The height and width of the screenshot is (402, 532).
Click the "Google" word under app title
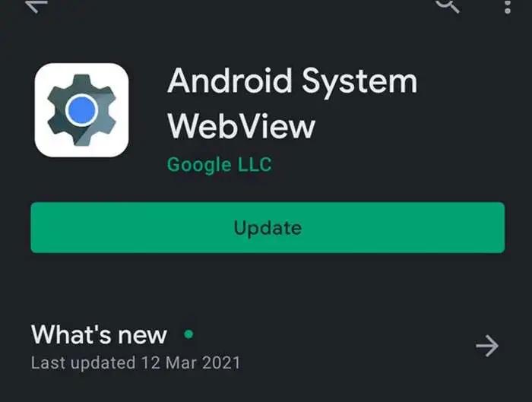click(x=199, y=165)
